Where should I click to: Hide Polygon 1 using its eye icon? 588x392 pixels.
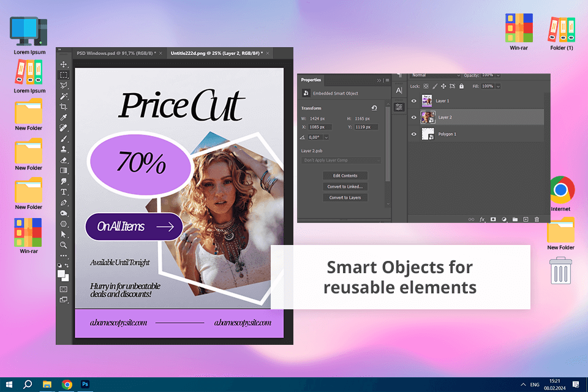[x=414, y=134]
